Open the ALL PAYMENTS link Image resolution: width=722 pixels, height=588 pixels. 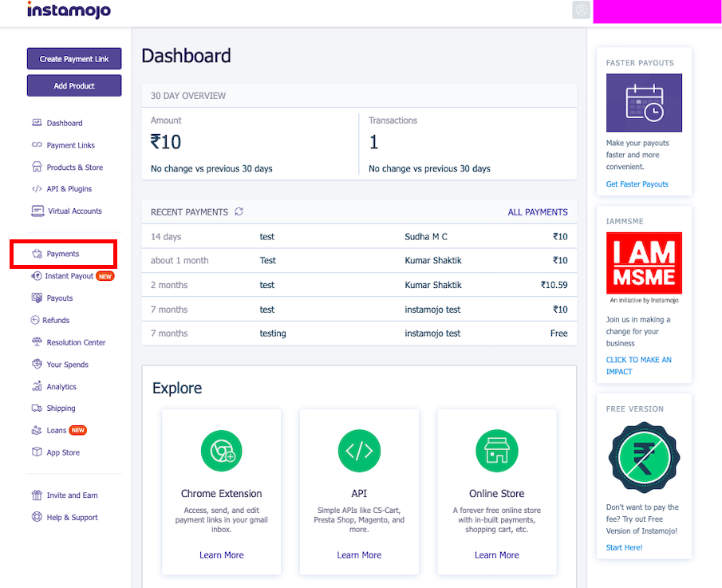coord(538,211)
